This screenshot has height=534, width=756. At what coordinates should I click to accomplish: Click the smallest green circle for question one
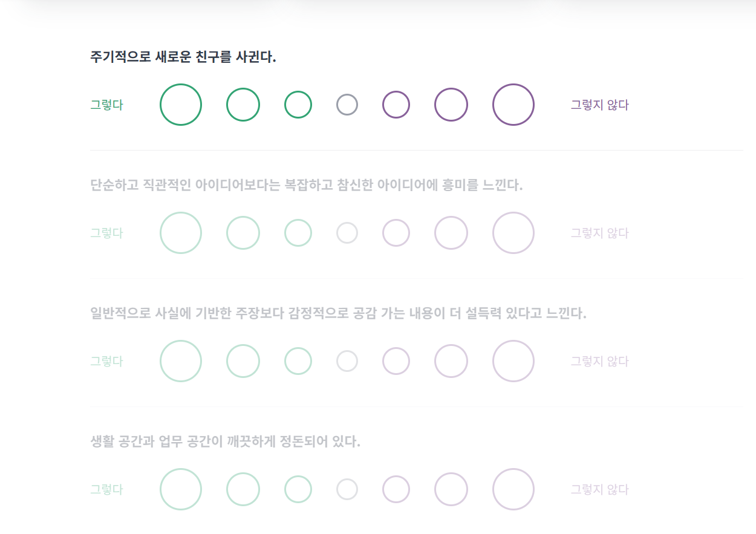[x=298, y=104]
